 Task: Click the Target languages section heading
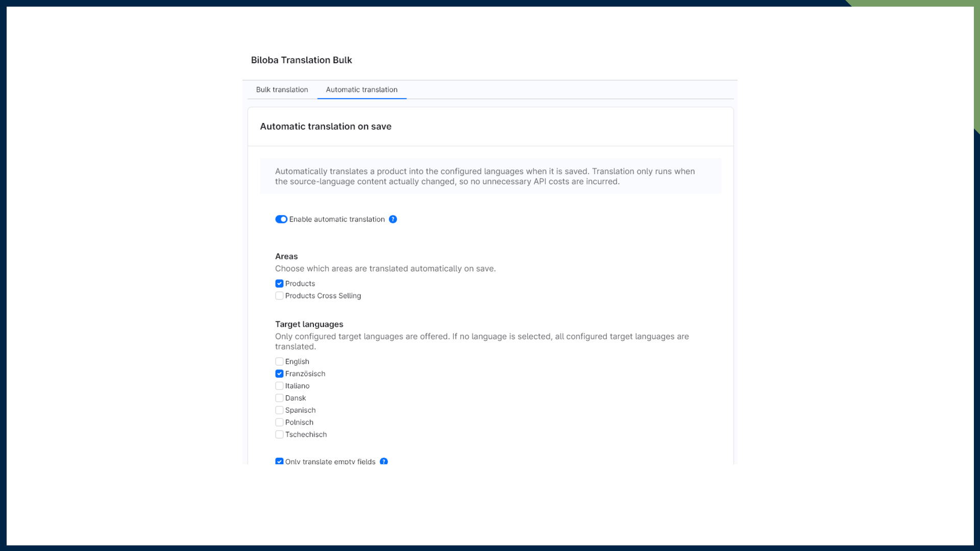[x=309, y=324]
